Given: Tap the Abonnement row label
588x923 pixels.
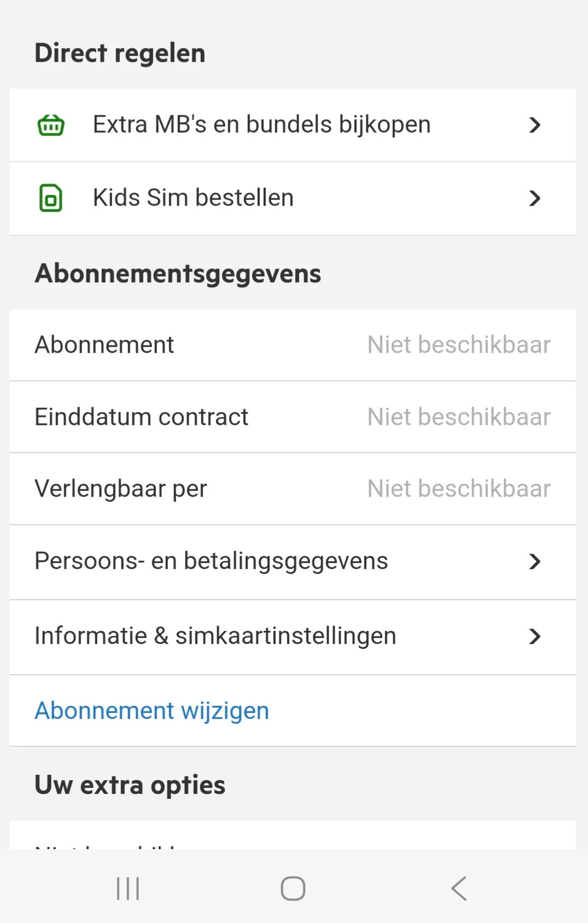Looking at the screenshot, I should (x=104, y=345).
